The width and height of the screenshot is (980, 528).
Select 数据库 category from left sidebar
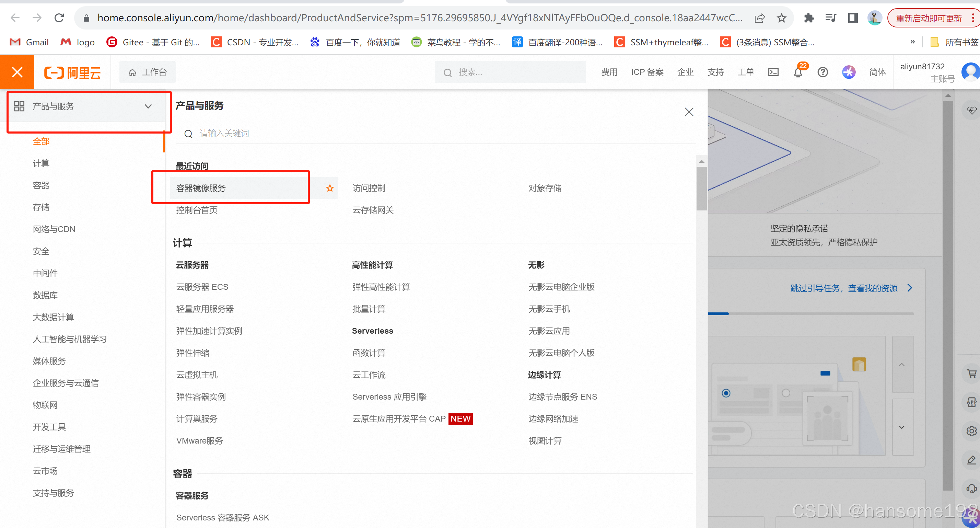[45, 295]
